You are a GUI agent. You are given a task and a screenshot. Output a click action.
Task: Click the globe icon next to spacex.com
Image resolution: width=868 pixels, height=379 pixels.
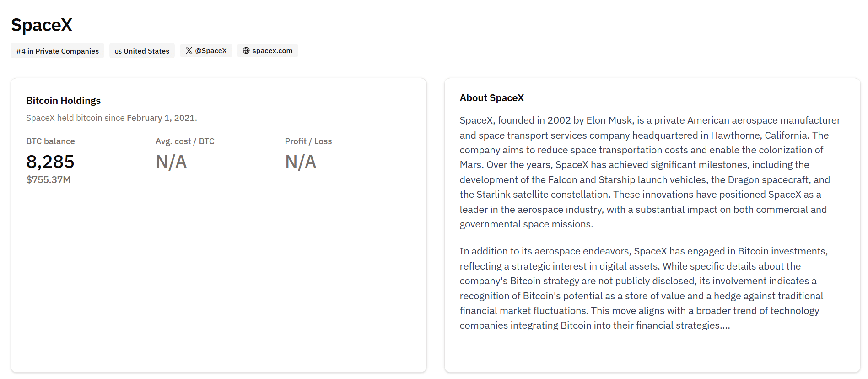pyautogui.click(x=246, y=50)
